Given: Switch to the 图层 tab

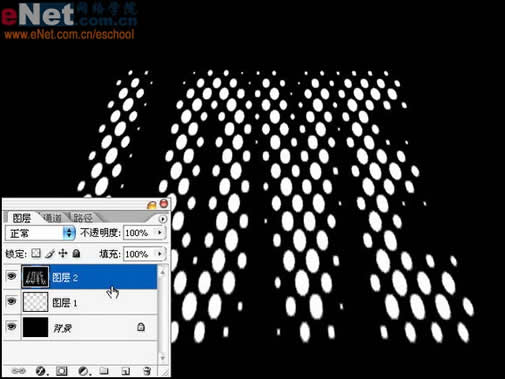Looking at the screenshot, I should tap(21, 218).
